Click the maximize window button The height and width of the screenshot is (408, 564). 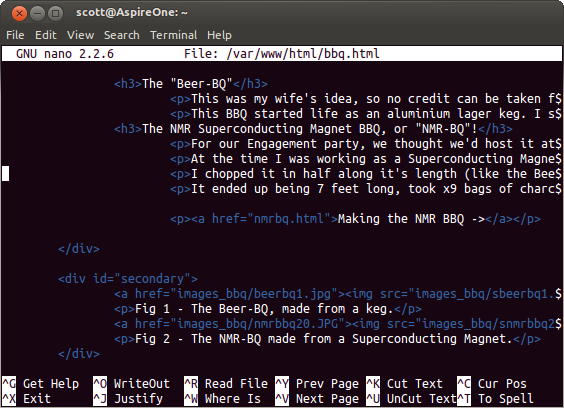coord(55,14)
